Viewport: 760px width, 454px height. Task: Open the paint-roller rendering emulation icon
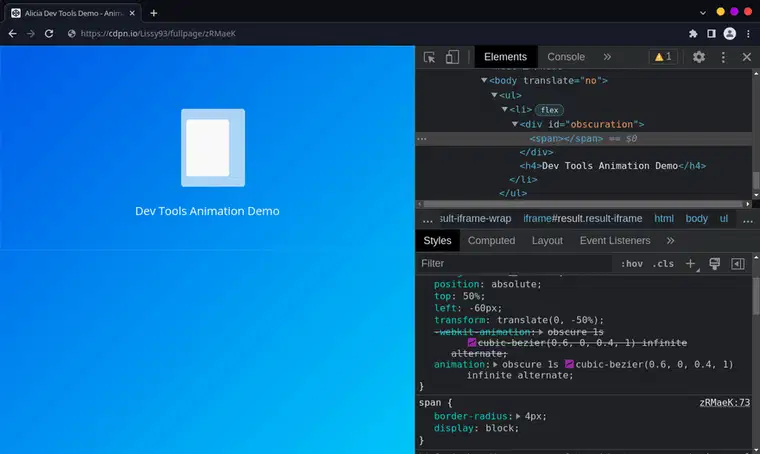(x=714, y=264)
